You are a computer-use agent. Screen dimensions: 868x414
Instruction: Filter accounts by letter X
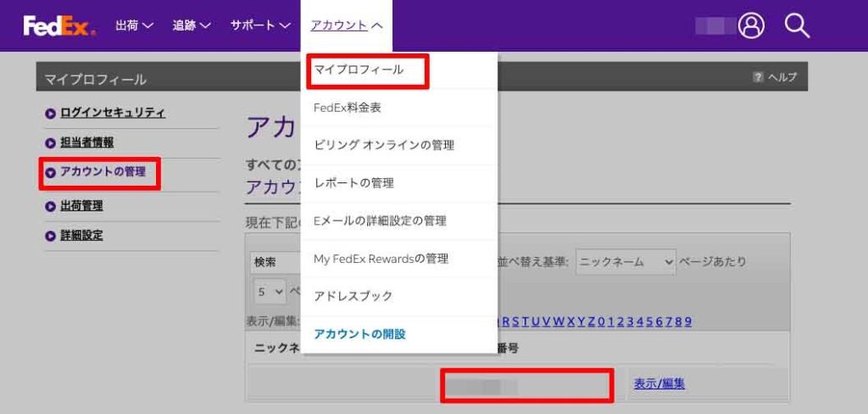coord(571,322)
